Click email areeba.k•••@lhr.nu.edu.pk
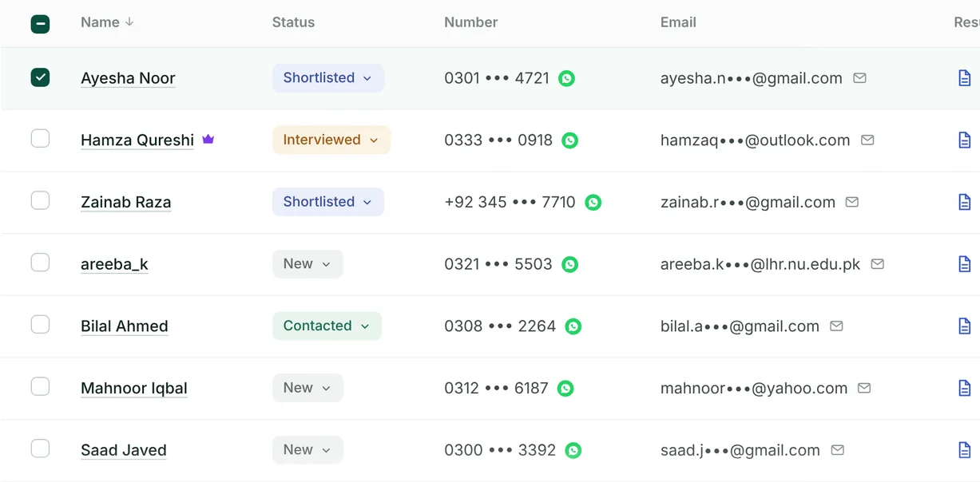The height and width of the screenshot is (482, 980). pyautogui.click(x=760, y=264)
